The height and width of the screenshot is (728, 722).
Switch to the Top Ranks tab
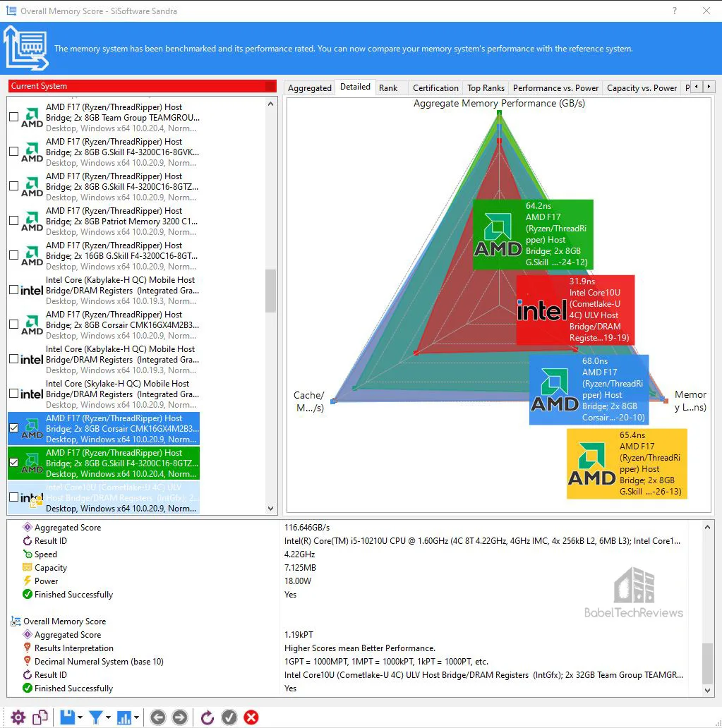(486, 87)
